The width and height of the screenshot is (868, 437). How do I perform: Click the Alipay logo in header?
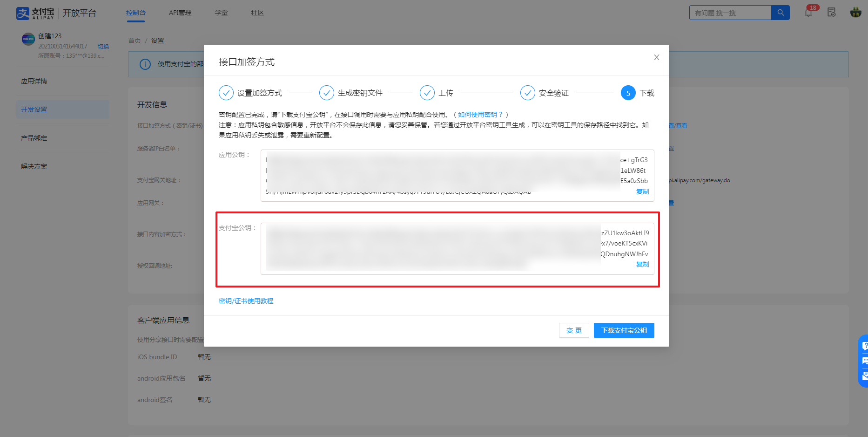click(x=35, y=13)
